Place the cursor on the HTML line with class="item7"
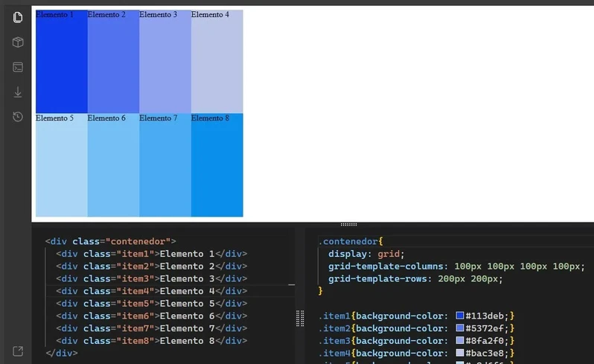 pyautogui.click(x=152, y=328)
